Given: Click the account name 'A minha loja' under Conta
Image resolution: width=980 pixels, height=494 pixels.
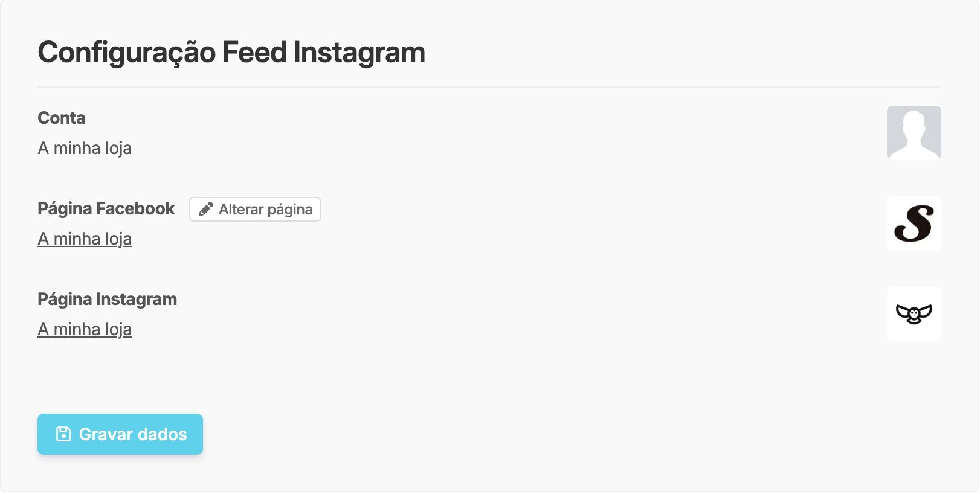Looking at the screenshot, I should click(x=85, y=148).
